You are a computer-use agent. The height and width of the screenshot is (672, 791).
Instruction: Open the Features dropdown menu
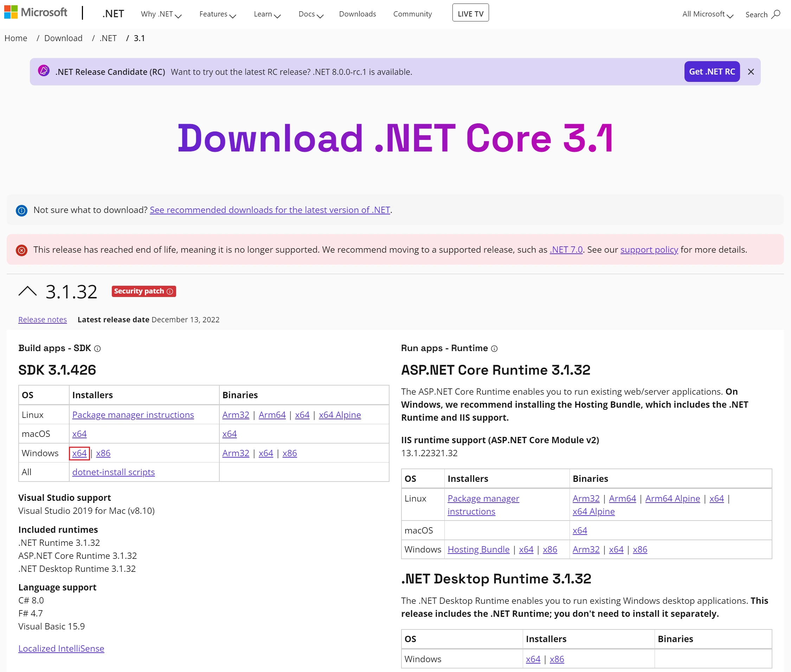[x=217, y=14]
